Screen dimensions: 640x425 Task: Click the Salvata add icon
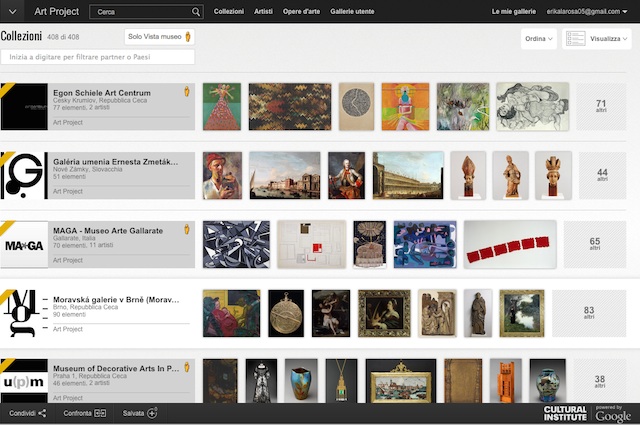pos(152,413)
